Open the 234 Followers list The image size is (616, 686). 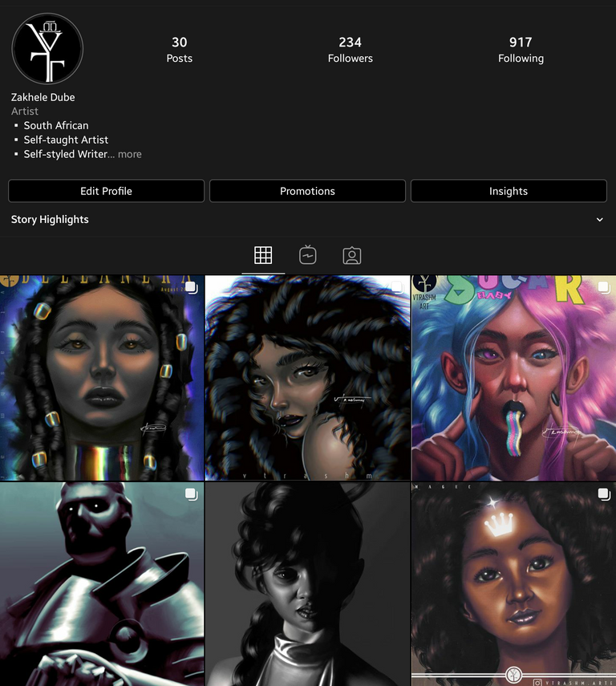pyautogui.click(x=350, y=50)
